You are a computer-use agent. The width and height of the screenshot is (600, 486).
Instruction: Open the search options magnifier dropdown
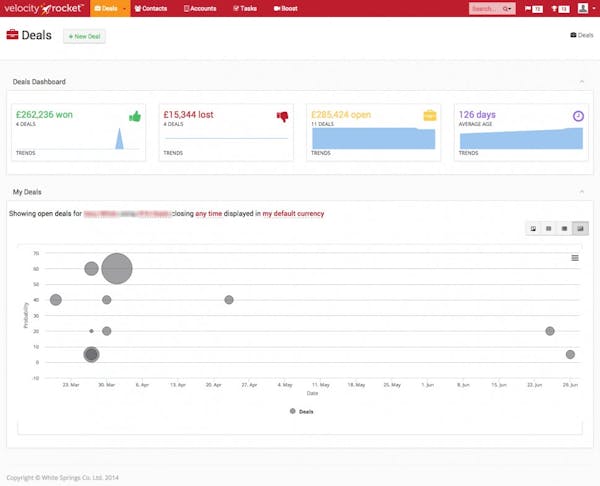pos(507,9)
